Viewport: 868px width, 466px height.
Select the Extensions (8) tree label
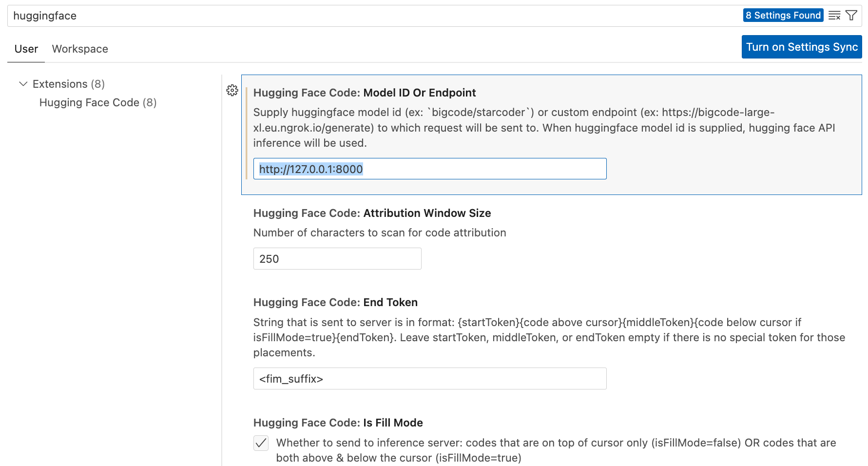click(x=68, y=84)
